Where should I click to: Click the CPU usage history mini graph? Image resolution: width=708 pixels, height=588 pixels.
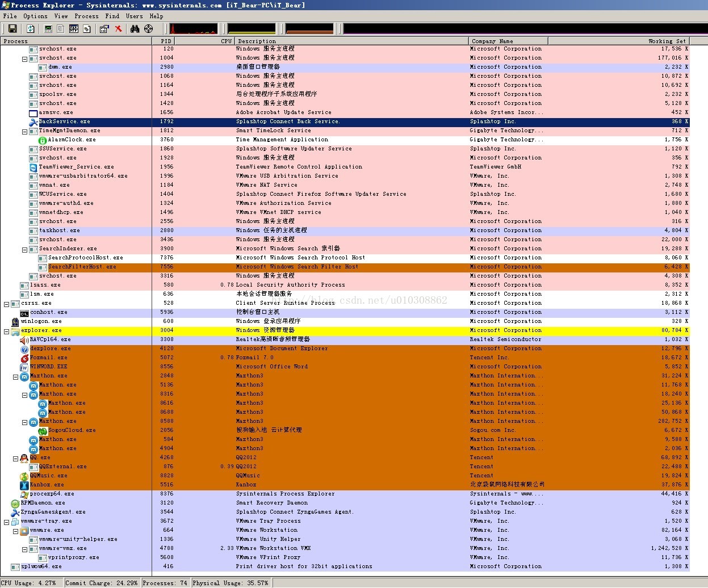(193, 28)
